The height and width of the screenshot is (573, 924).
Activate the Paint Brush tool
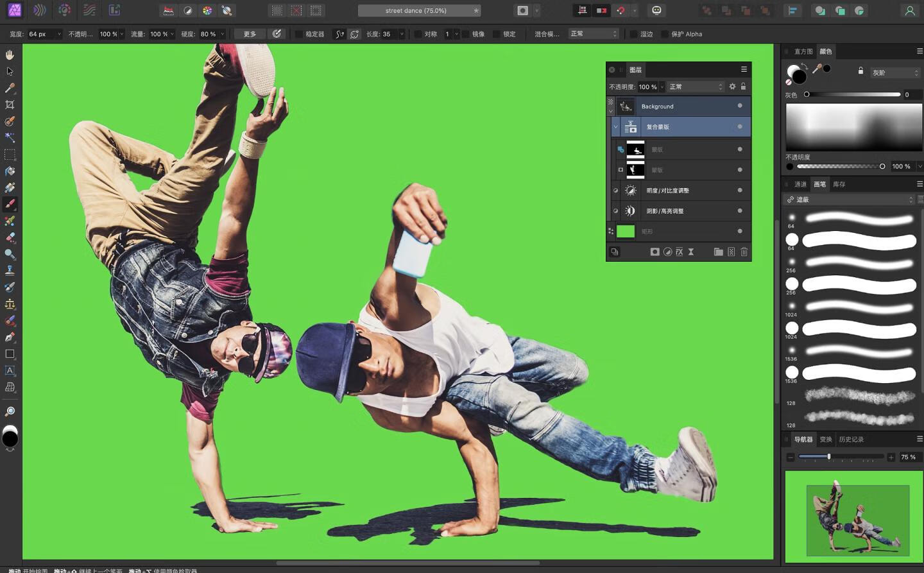10,204
